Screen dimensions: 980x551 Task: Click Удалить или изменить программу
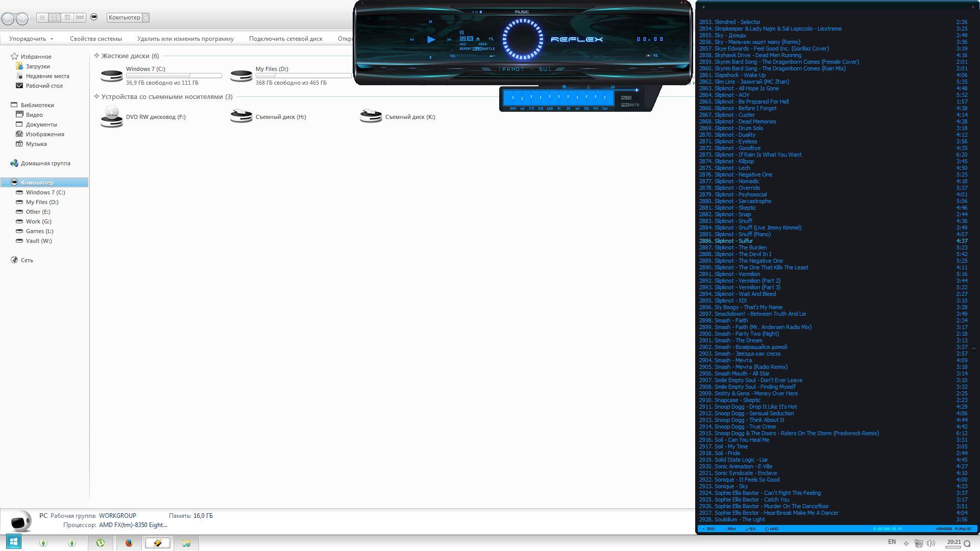click(x=185, y=39)
